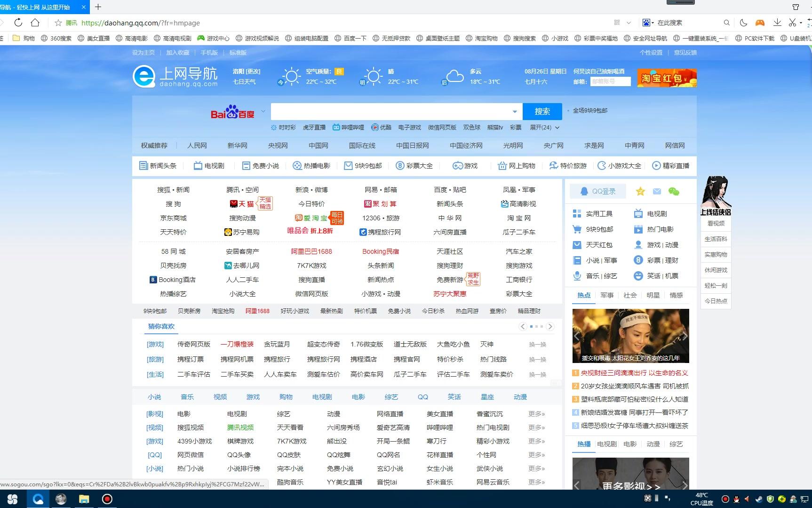This screenshot has width=812, height=508.
Task: Click 洛阳 [更改] city change link
Action: point(247,72)
